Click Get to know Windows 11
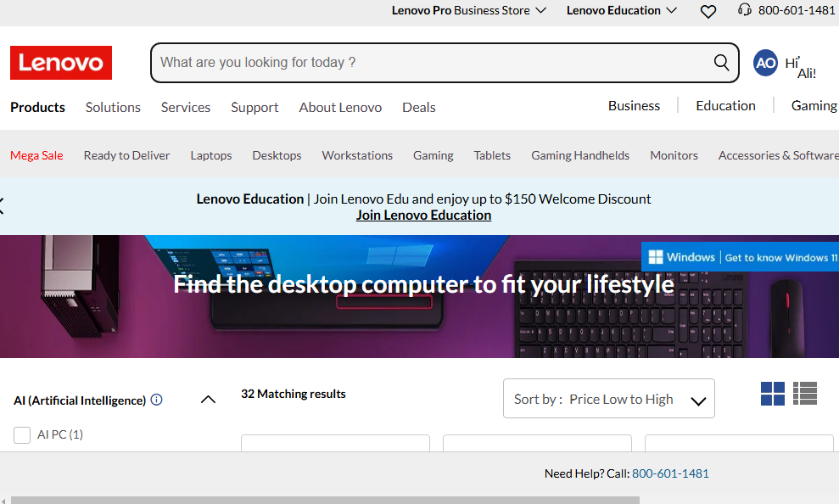This screenshot has height=504, width=839. pos(781,258)
